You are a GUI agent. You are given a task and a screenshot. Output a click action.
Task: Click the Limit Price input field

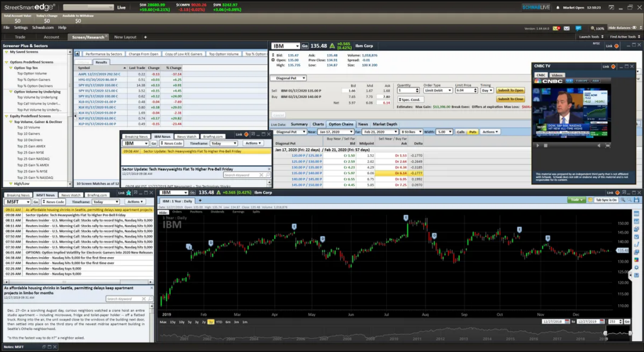(462, 91)
